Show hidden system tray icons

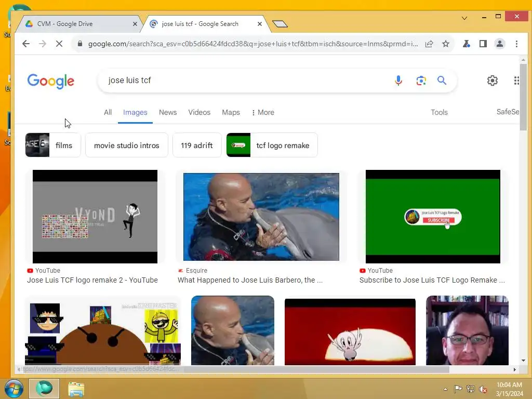(x=445, y=389)
